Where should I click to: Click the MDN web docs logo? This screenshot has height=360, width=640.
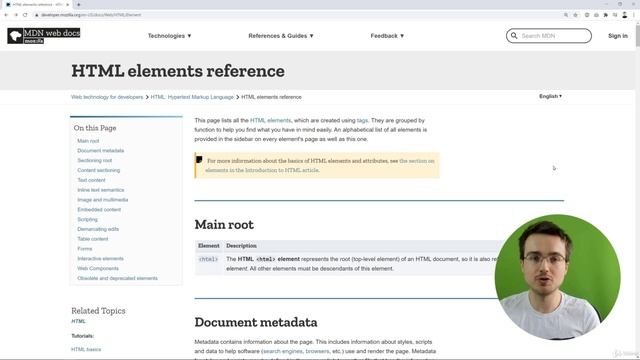[x=44, y=36]
